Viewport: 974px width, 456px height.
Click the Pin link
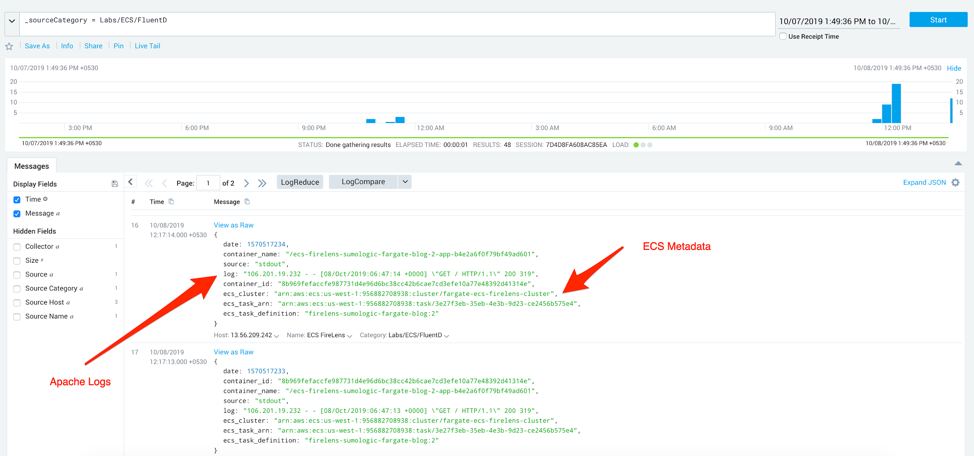[119, 46]
